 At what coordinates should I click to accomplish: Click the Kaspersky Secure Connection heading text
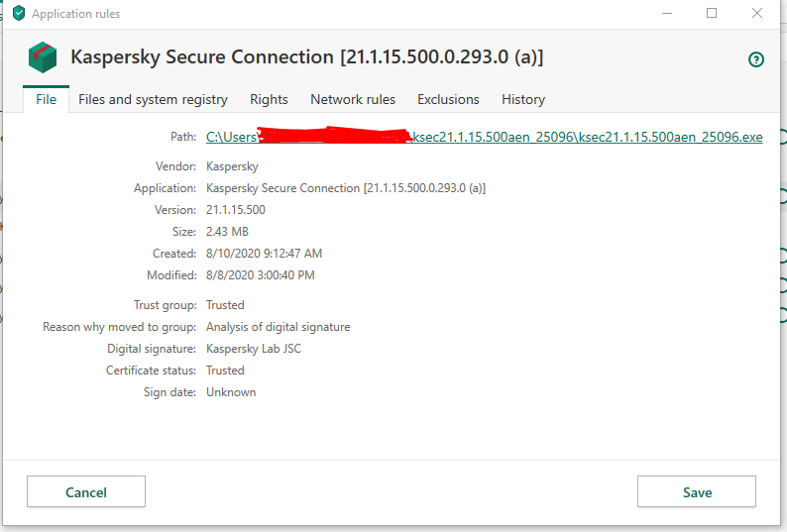306,57
